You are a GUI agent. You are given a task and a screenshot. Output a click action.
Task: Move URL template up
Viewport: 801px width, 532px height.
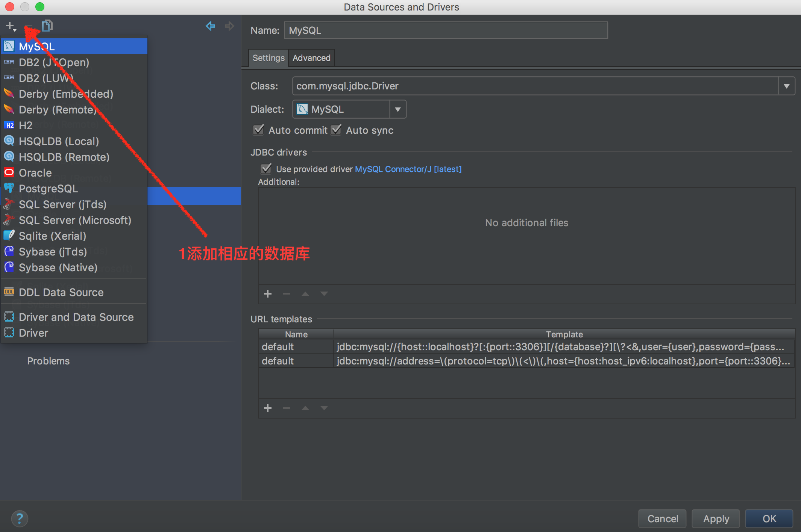(305, 408)
